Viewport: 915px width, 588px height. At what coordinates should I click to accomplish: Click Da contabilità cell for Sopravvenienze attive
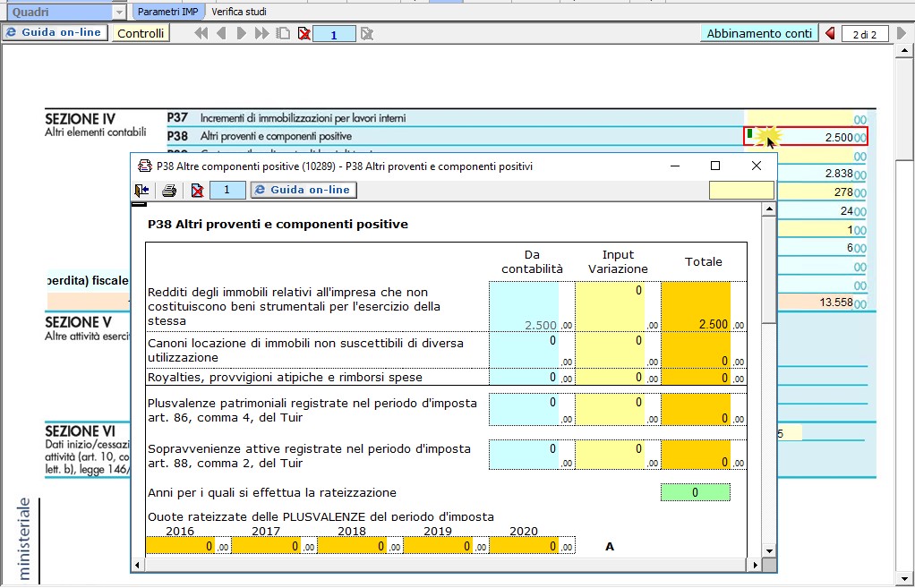point(524,455)
